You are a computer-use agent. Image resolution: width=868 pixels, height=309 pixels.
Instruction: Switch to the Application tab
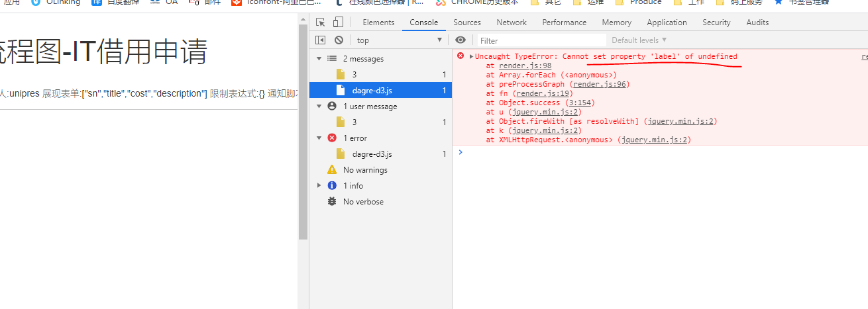tap(667, 22)
